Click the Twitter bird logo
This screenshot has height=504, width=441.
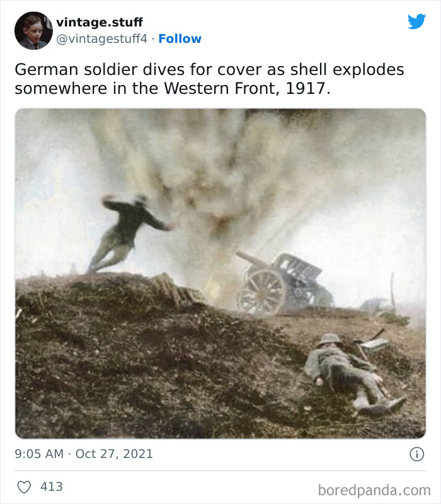click(x=417, y=21)
